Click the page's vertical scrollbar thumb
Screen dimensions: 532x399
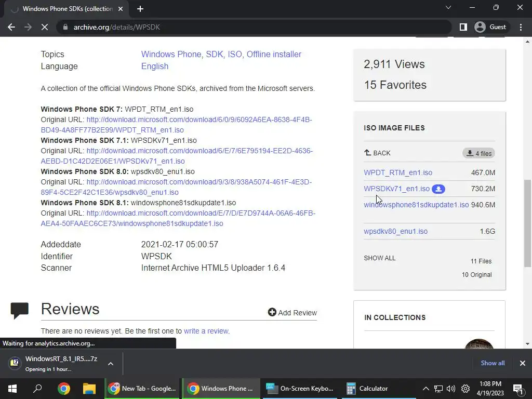527,223
